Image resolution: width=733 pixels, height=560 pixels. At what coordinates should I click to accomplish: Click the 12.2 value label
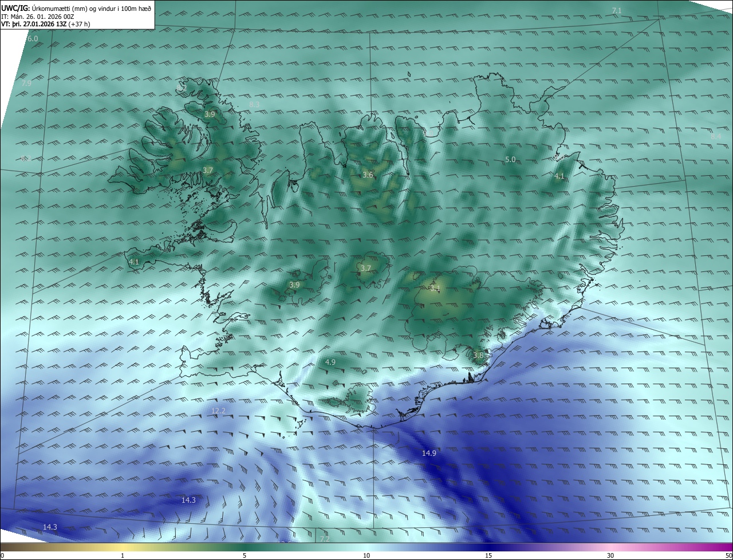[x=219, y=411]
